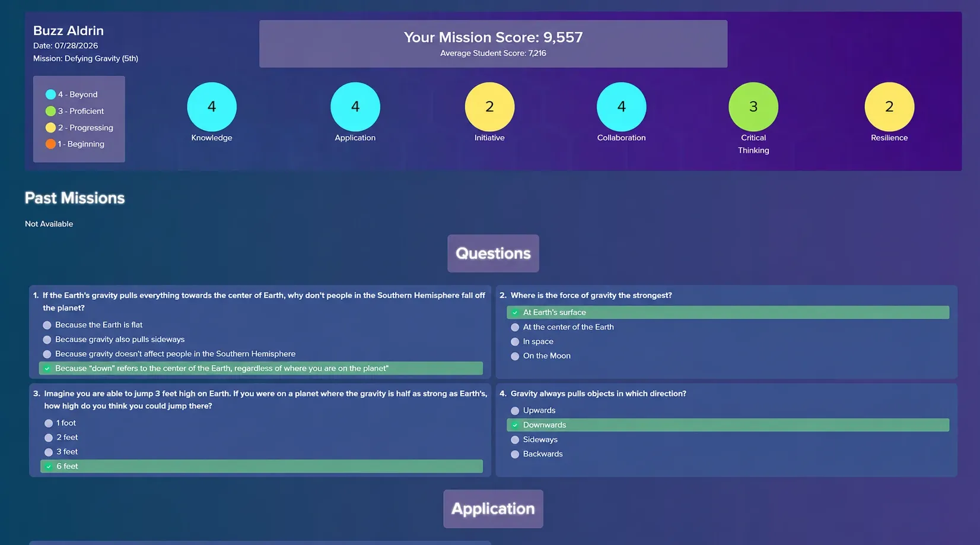This screenshot has height=545, width=980.
Task: Click the Questions section header
Action: 493,254
